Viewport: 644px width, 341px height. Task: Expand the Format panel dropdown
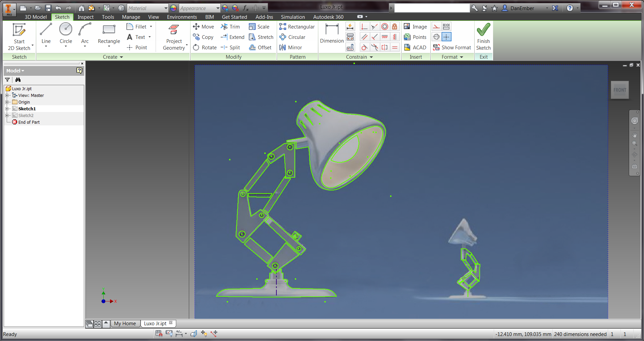point(452,57)
